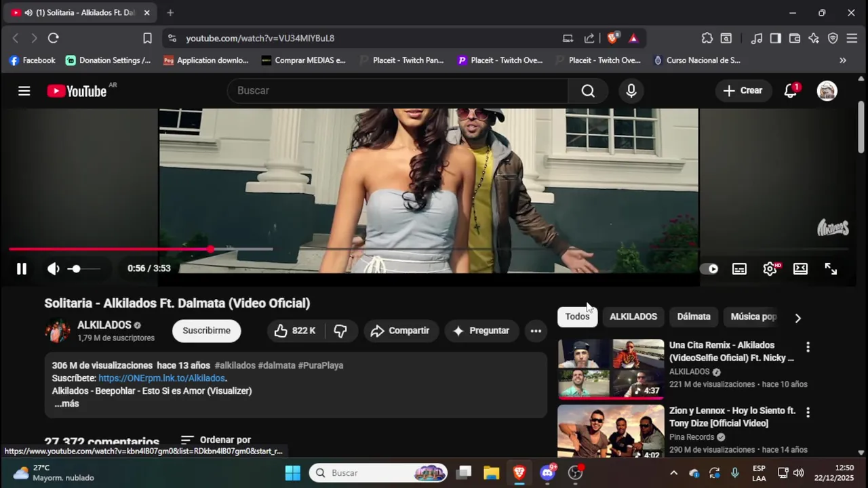Viewport: 868px width, 488px height.
Task: Click the #alkilados hashtag
Action: tap(235, 365)
